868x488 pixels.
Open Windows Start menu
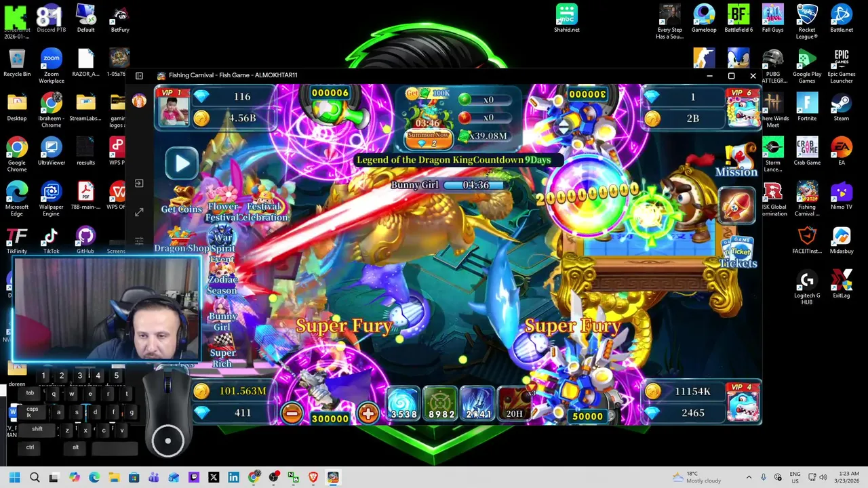pyautogui.click(x=14, y=477)
